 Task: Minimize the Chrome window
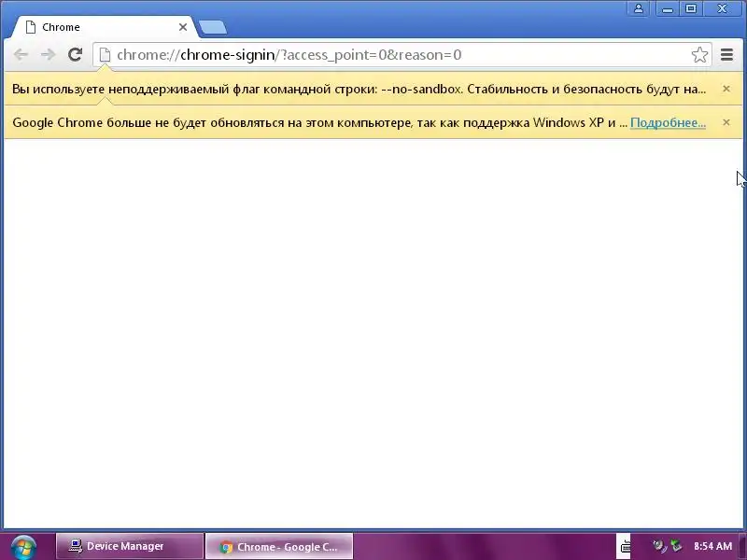[668, 8]
